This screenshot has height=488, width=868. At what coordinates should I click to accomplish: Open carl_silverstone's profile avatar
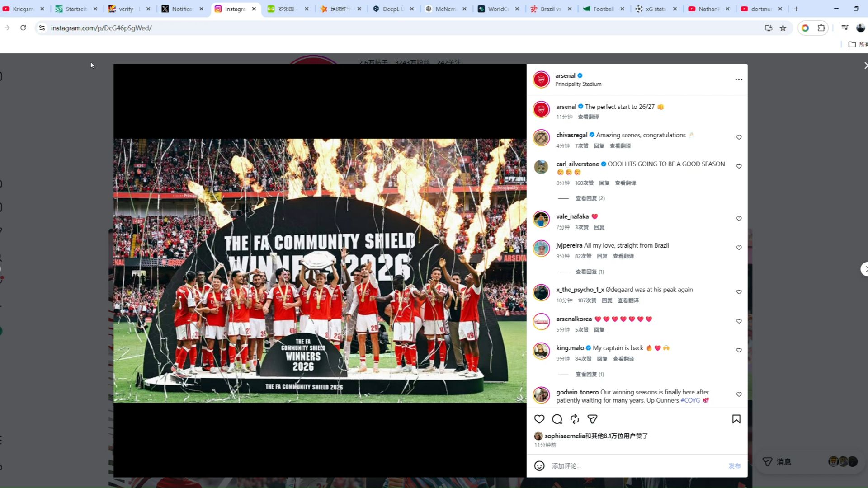coord(541,167)
